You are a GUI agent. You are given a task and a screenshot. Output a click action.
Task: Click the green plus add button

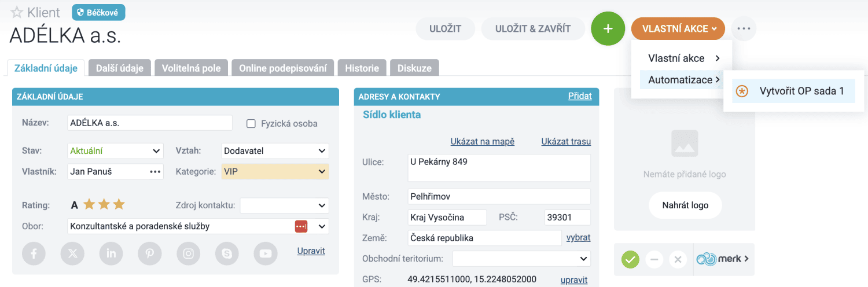coord(608,28)
